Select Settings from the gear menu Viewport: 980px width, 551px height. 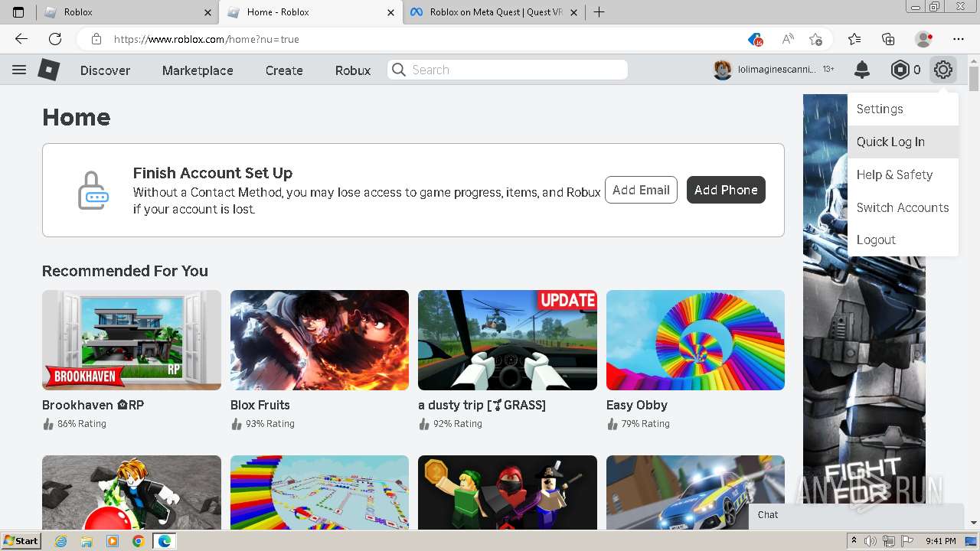(x=903, y=109)
